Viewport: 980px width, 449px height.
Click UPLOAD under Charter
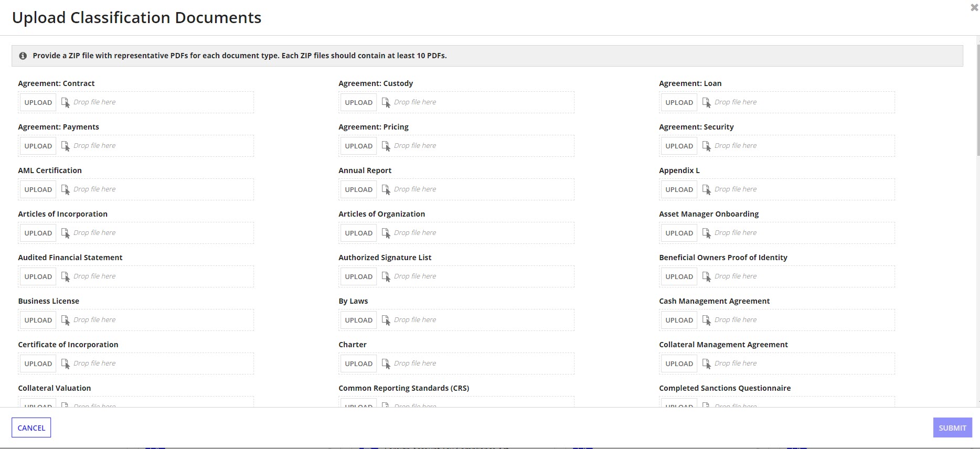(359, 364)
